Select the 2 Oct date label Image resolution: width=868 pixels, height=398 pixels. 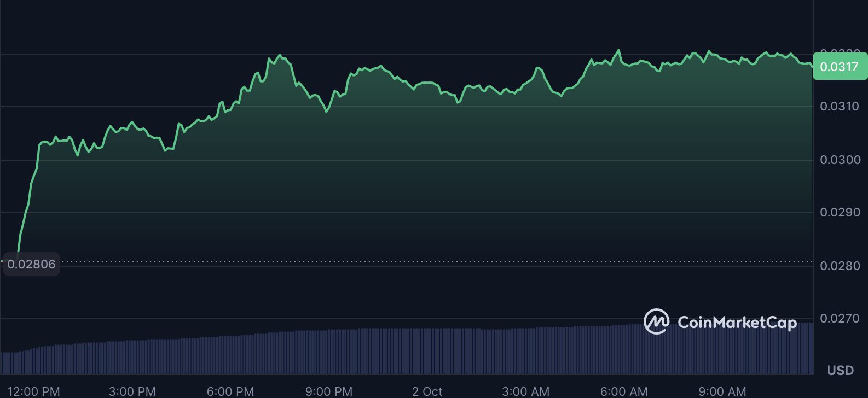tap(427, 391)
